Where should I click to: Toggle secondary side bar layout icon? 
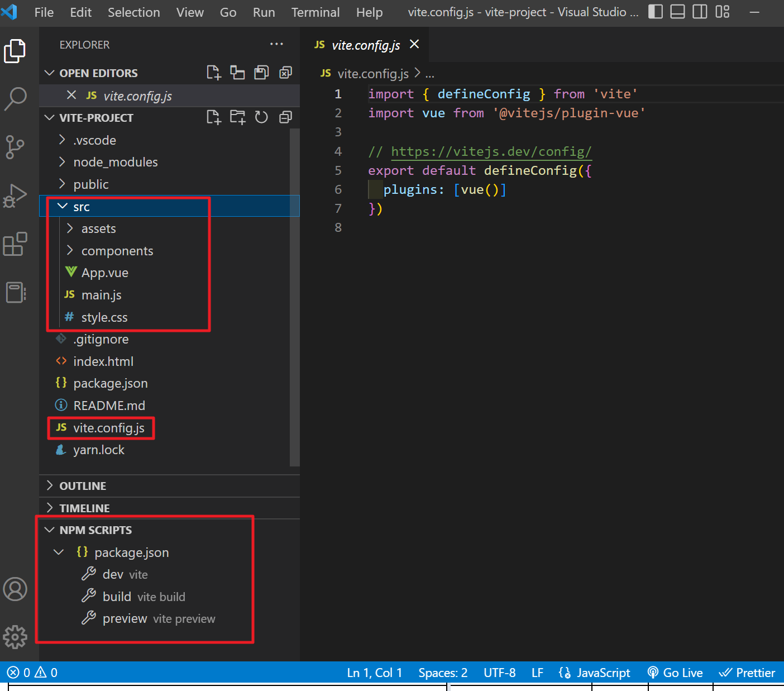click(x=700, y=12)
